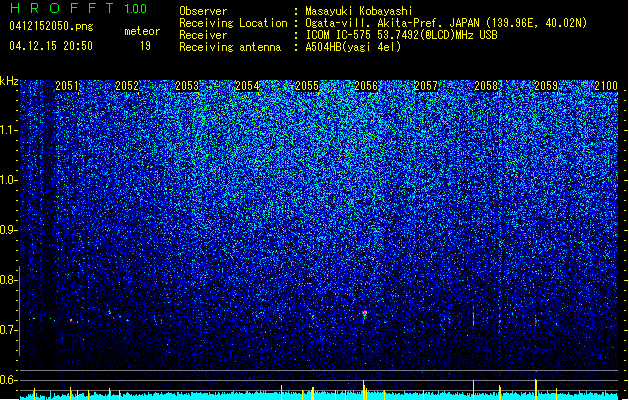Click the 2057 time marker
This screenshot has height=400, width=629.
click(x=426, y=86)
